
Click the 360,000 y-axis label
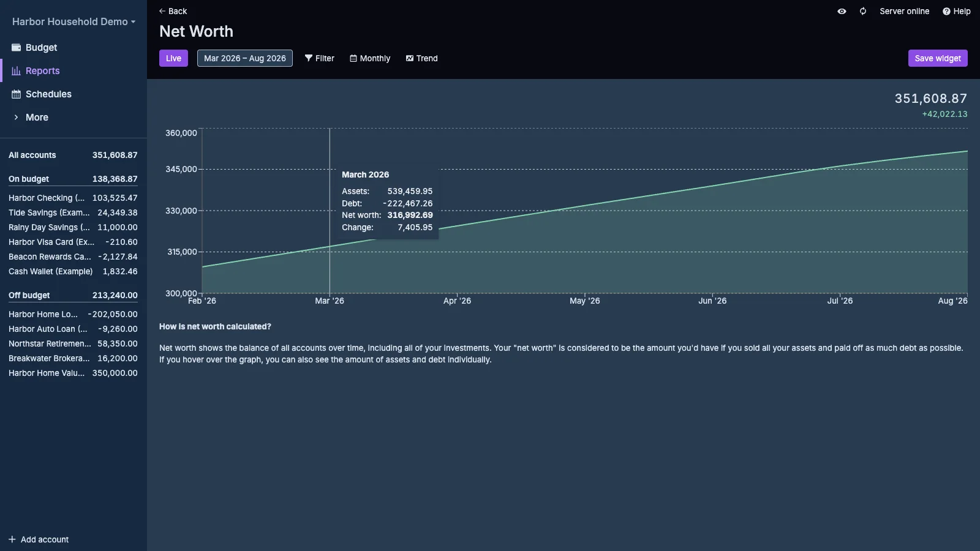tap(181, 133)
